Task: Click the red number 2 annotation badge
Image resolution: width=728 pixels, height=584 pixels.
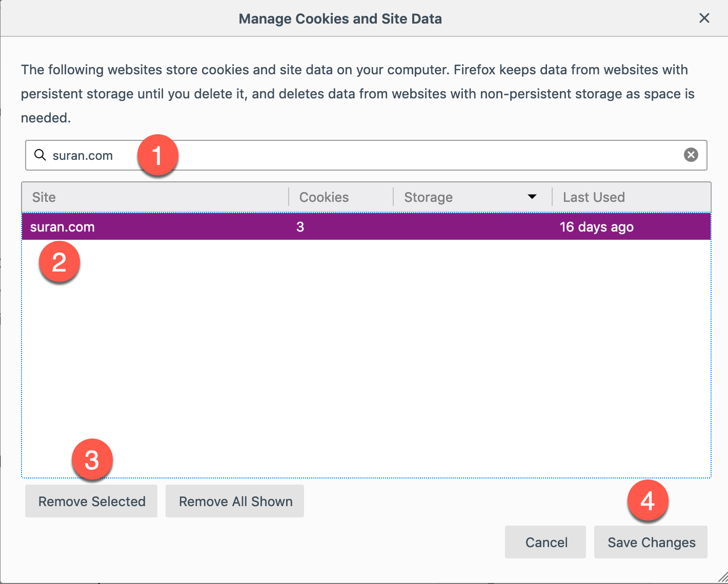Action: (59, 262)
